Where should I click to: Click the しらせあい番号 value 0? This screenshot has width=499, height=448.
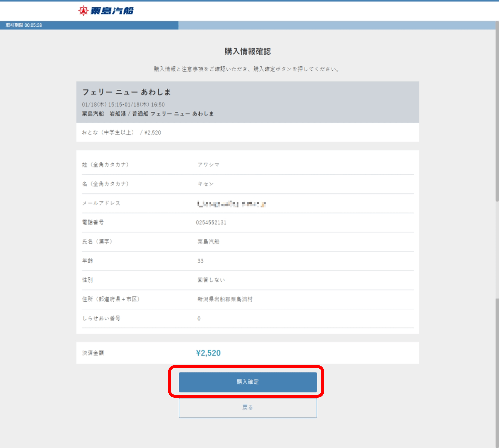pos(199,318)
